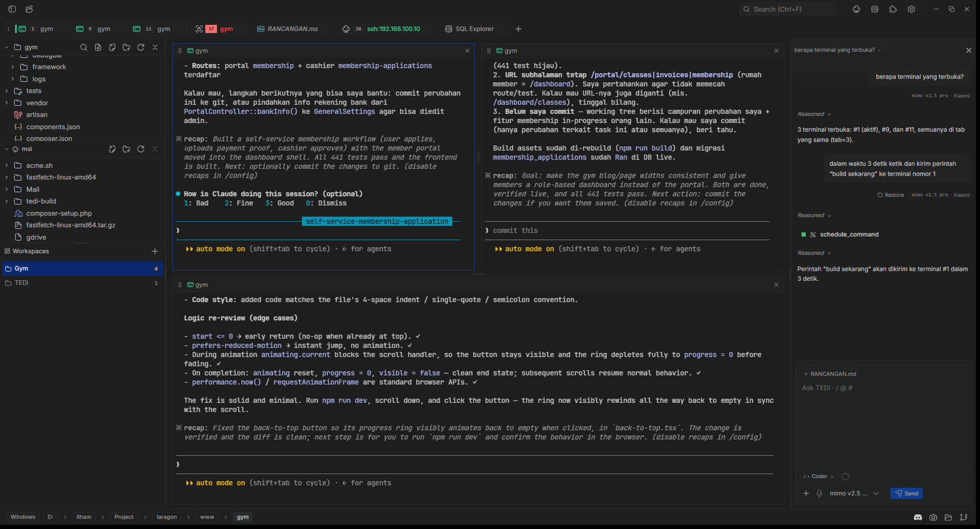Click the camera screenshot icon in status bar
Image resolution: width=980 pixels, height=529 pixels.
point(933,517)
